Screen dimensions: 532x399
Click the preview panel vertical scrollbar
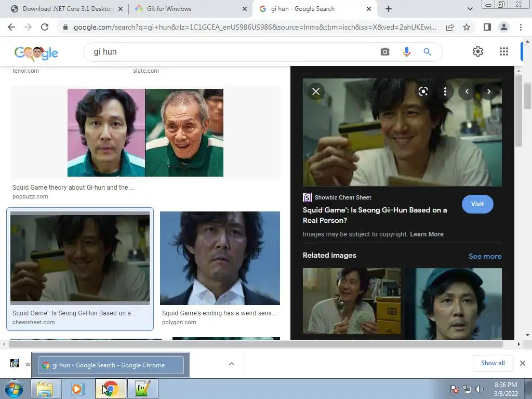pyautogui.click(x=518, y=111)
